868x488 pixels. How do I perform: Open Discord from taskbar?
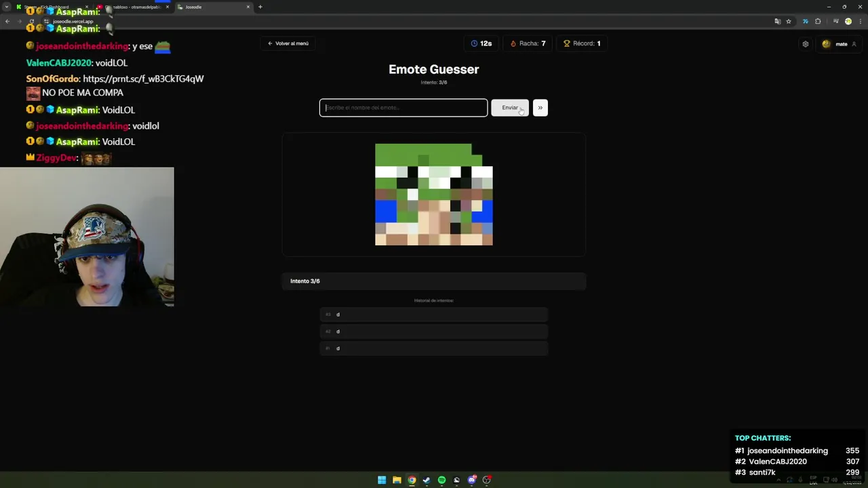tap(472, 480)
